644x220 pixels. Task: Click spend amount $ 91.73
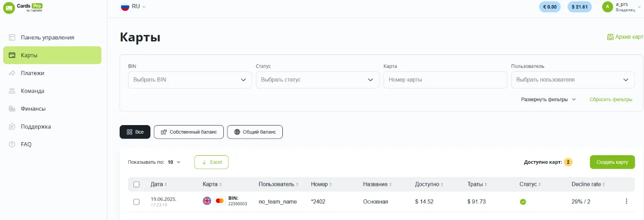(x=476, y=202)
